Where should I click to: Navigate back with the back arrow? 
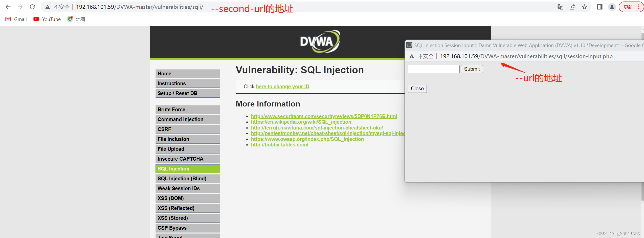pos(8,7)
